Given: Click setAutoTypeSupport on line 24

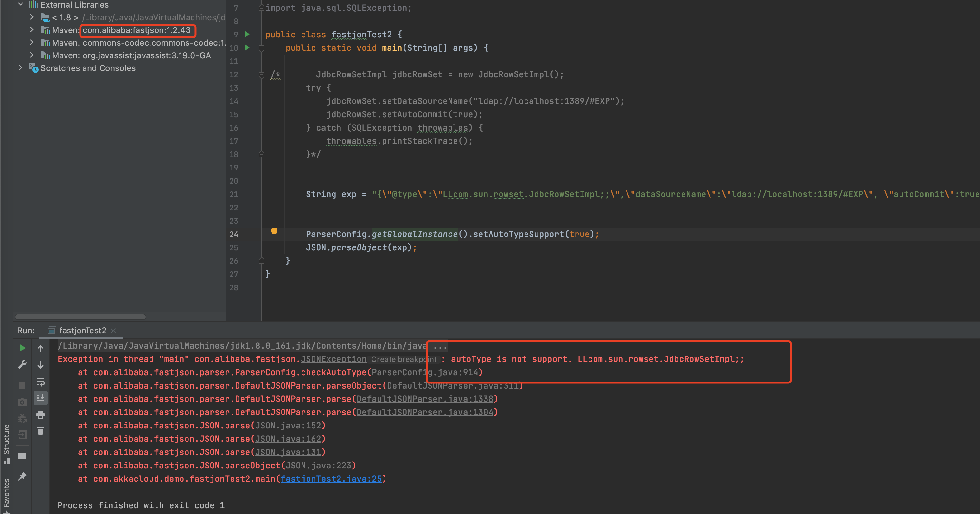Looking at the screenshot, I should 519,234.
